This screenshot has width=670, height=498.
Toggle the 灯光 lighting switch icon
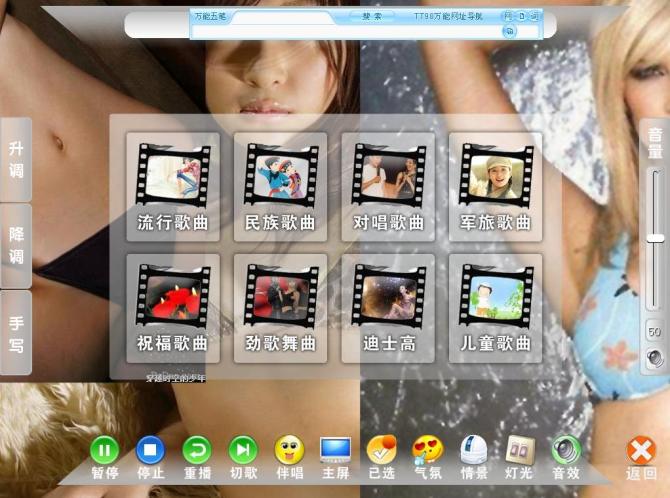[520, 450]
